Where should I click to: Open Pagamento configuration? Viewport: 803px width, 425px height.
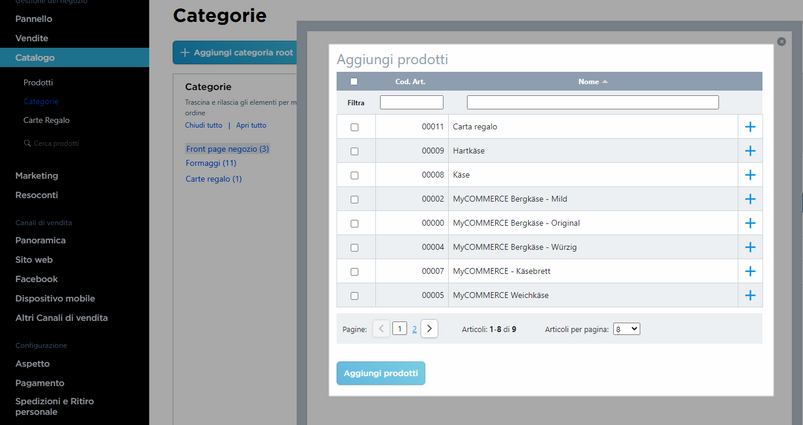click(x=39, y=383)
